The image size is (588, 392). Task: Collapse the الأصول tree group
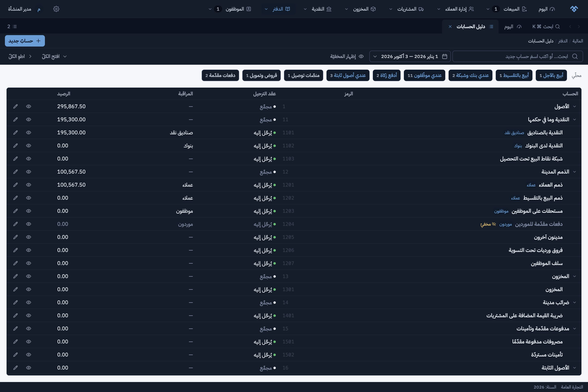tap(575, 106)
